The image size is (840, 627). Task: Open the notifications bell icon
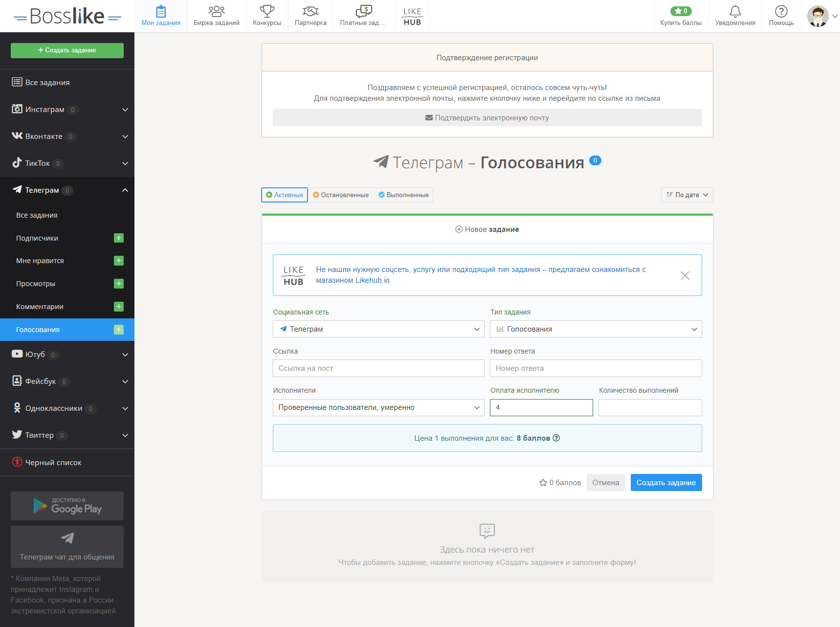(x=735, y=11)
